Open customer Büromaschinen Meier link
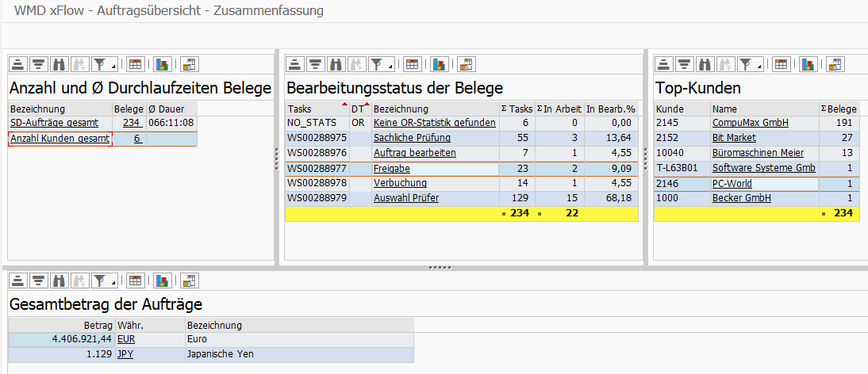Viewport: 868px width, 374px height. [758, 152]
